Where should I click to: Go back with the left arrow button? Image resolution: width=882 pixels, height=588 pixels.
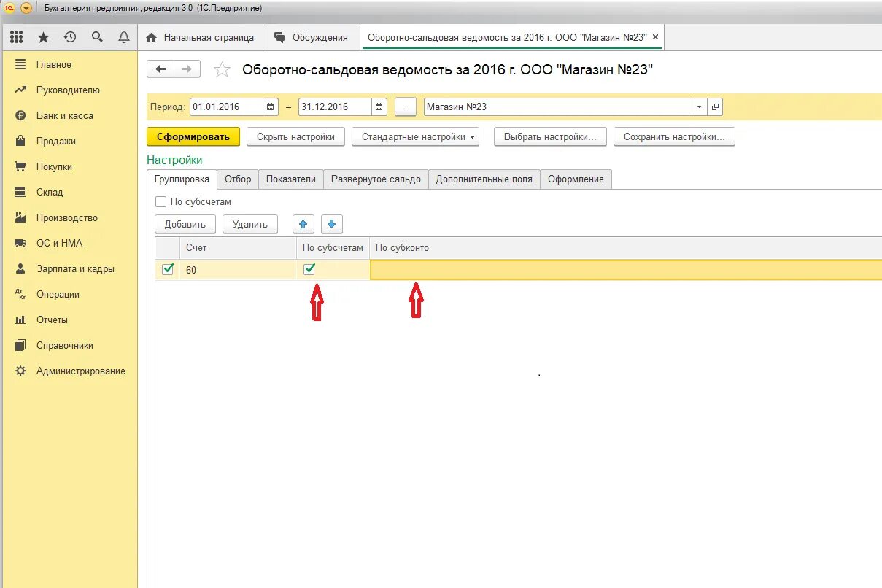(x=160, y=69)
